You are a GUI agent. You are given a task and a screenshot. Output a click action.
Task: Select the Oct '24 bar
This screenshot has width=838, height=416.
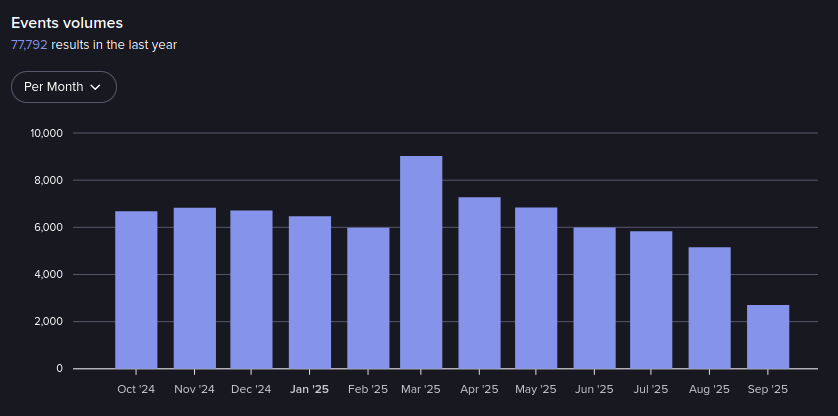[x=136, y=290]
